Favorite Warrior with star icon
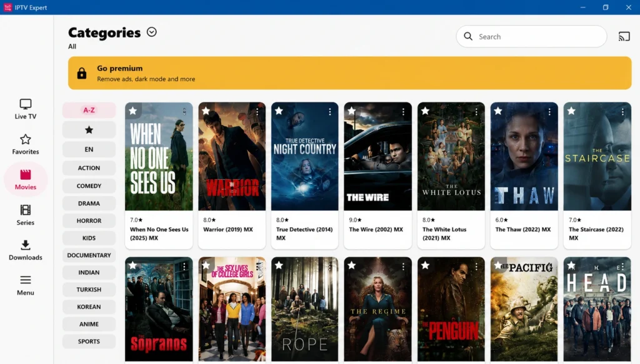The height and width of the screenshot is (364, 640). (x=206, y=111)
